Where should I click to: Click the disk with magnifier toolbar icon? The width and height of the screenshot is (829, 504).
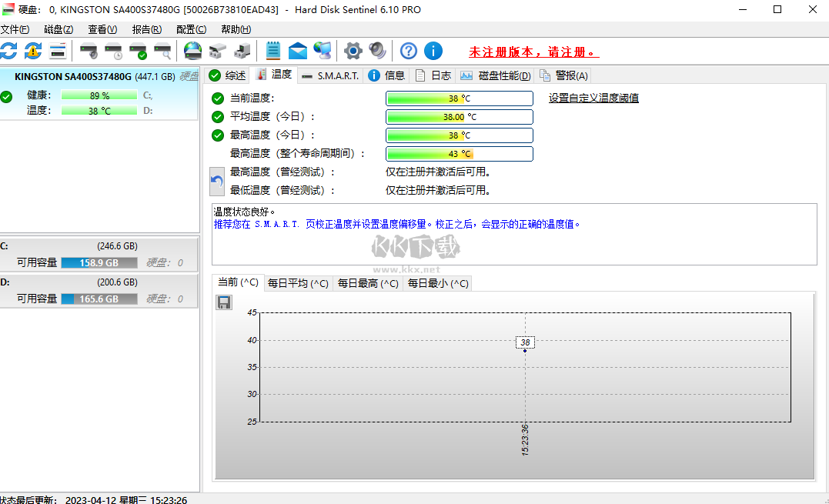(x=162, y=52)
